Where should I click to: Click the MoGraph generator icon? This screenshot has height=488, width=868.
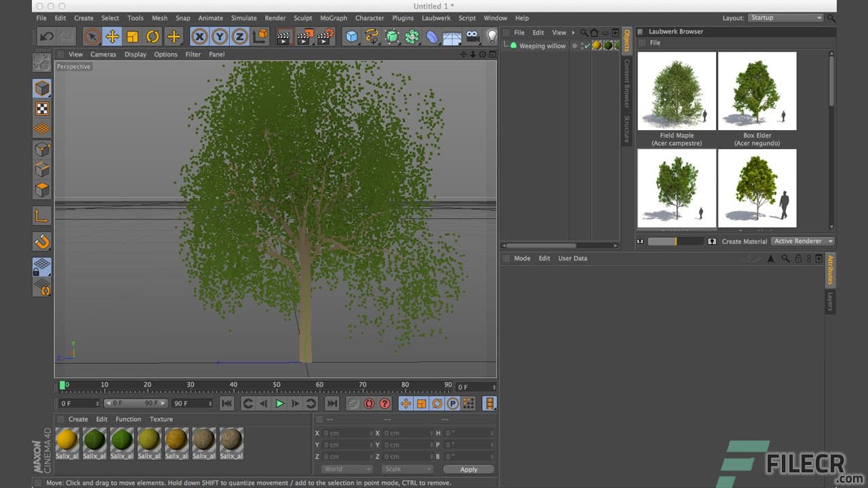point(412,37)
